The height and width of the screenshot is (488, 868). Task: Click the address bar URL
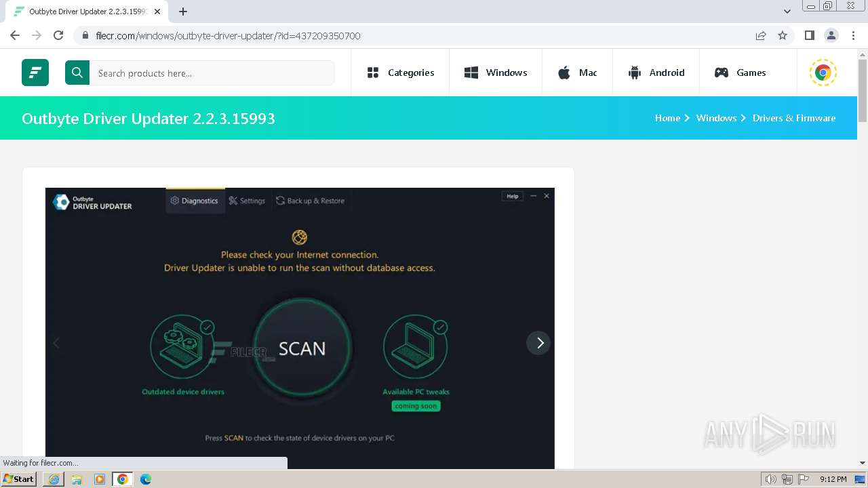[x=228, y=36]
